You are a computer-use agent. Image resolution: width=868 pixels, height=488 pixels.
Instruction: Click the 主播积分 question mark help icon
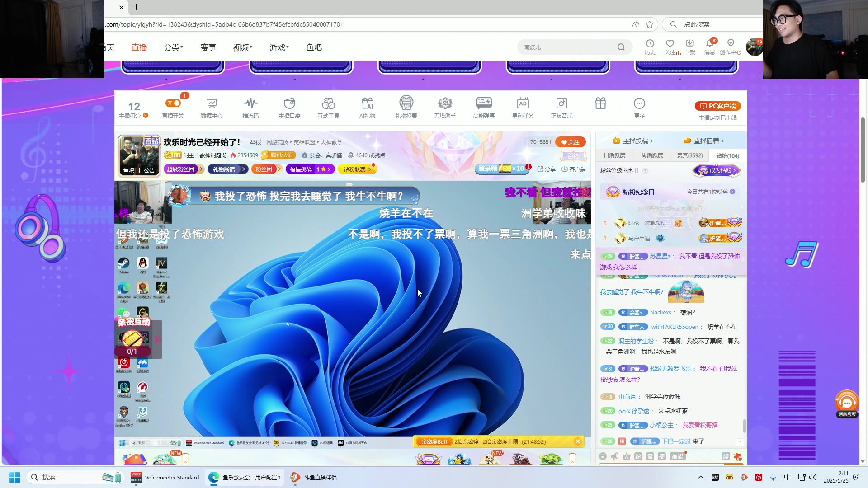click(x=146, y=116)
